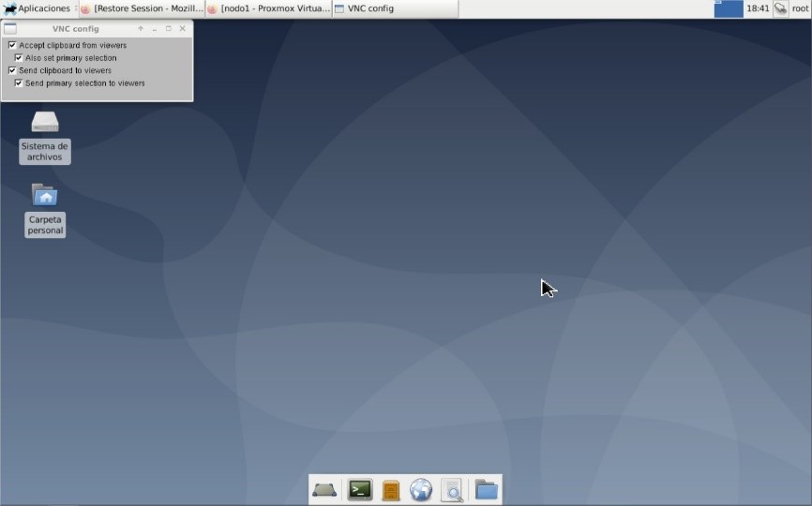
Task: Toggle Also set primary selection checkbox
Action: click(19, 58)
